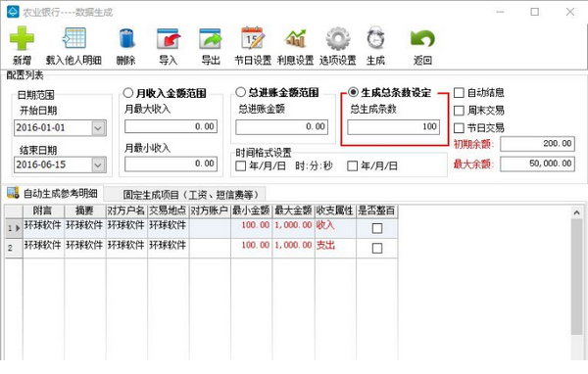588x374 pixels.
Task: Click the 最大金额 column header
Action: coord(294,210)
